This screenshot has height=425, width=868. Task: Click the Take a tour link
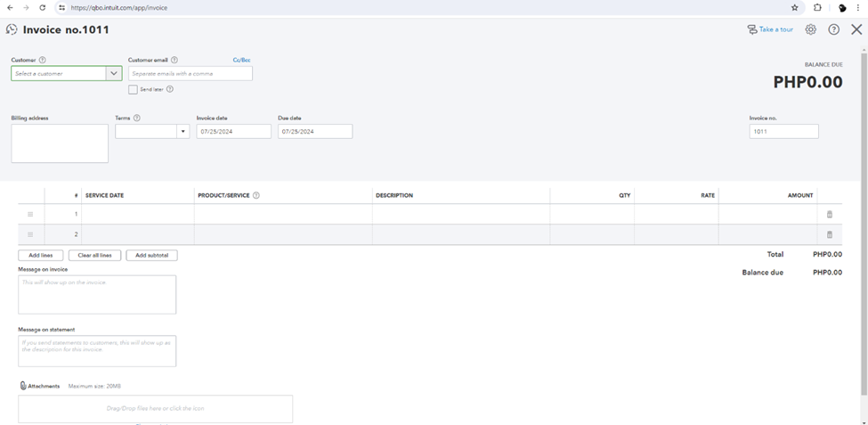click(x=770, y=29)
